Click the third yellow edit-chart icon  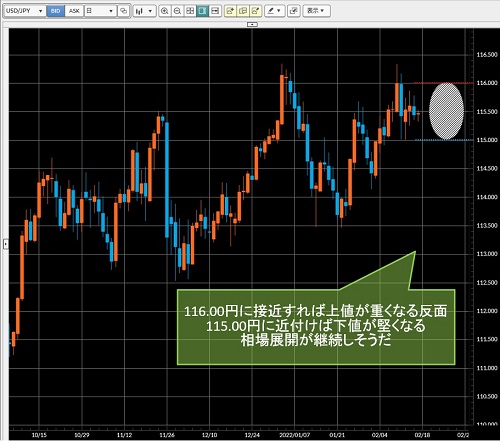pyautogui.click(x=256, y=11)
